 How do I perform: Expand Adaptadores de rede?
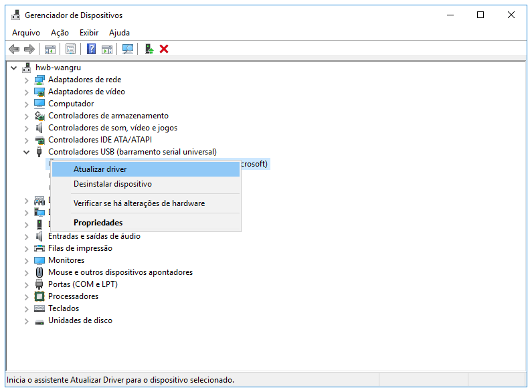point(27,80)
